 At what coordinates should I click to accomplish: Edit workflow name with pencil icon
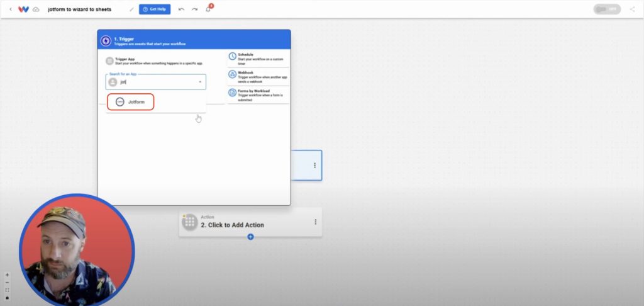point(132,9)
